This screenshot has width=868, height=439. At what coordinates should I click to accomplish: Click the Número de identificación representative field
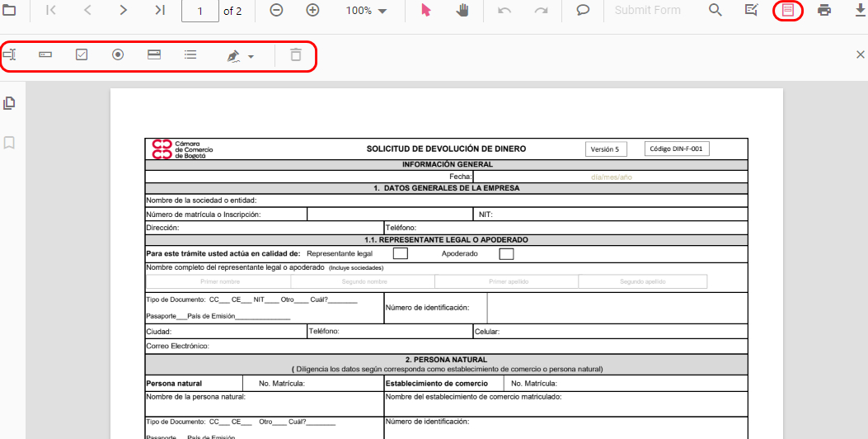(617, 308)
